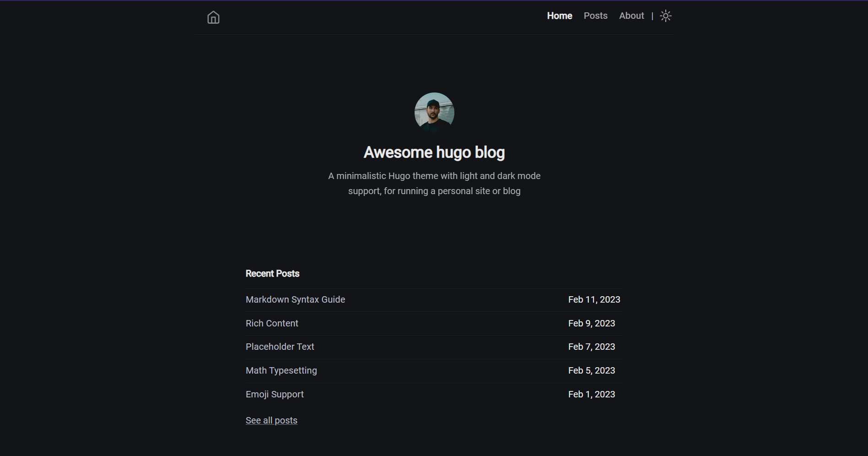Image resolution: width=868 pixels, height=456 pixels.
Task: Go to the About page
Action: [x=631, y=16]
